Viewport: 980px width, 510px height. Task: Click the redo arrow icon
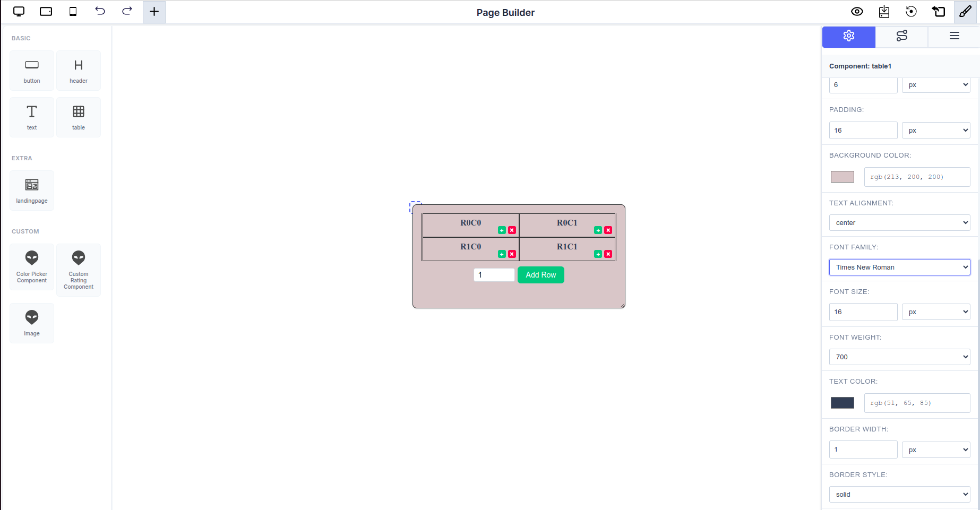tap(127, 12)
